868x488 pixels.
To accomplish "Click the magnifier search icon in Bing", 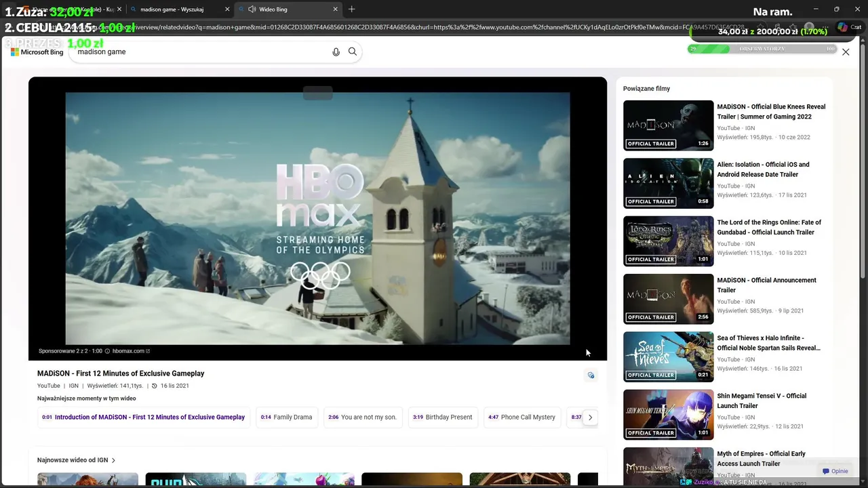I will click(x=353, y=52).
